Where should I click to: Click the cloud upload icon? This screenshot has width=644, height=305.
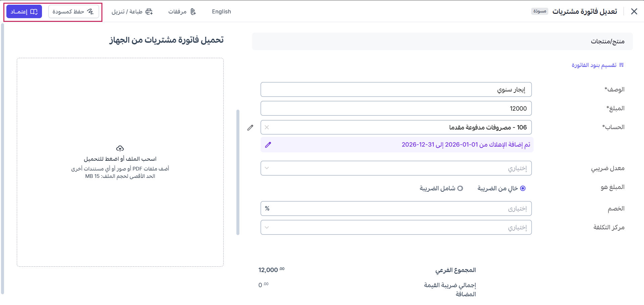coord(120,148)
